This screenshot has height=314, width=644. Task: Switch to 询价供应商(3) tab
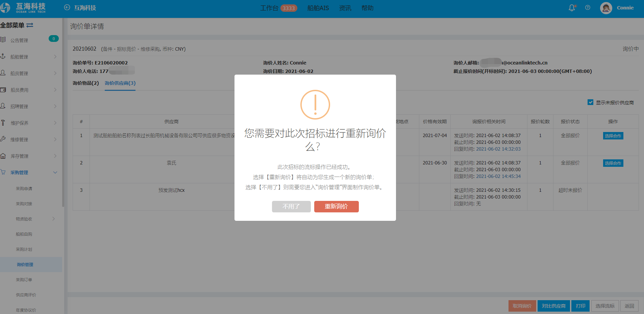120,83
